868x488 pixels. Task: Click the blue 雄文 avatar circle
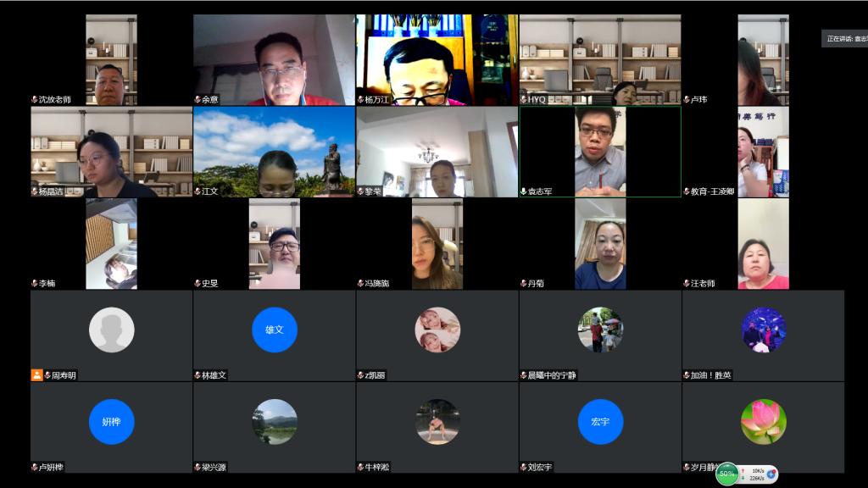pyautogui.click(x=274, y=330)
